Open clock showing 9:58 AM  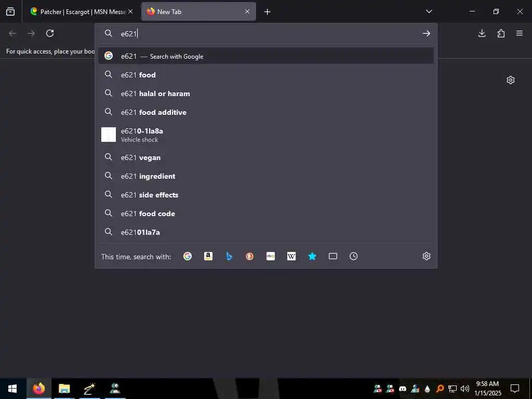point(488,389)
